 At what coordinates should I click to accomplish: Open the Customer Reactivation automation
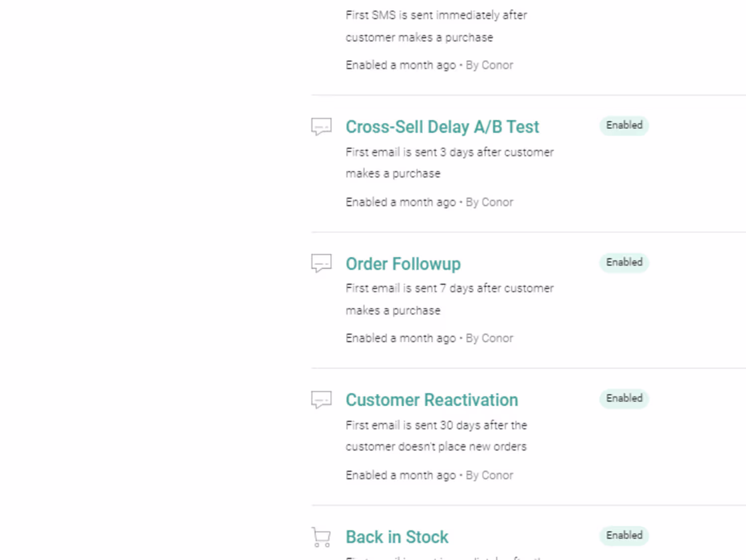(x=432, y=400)
